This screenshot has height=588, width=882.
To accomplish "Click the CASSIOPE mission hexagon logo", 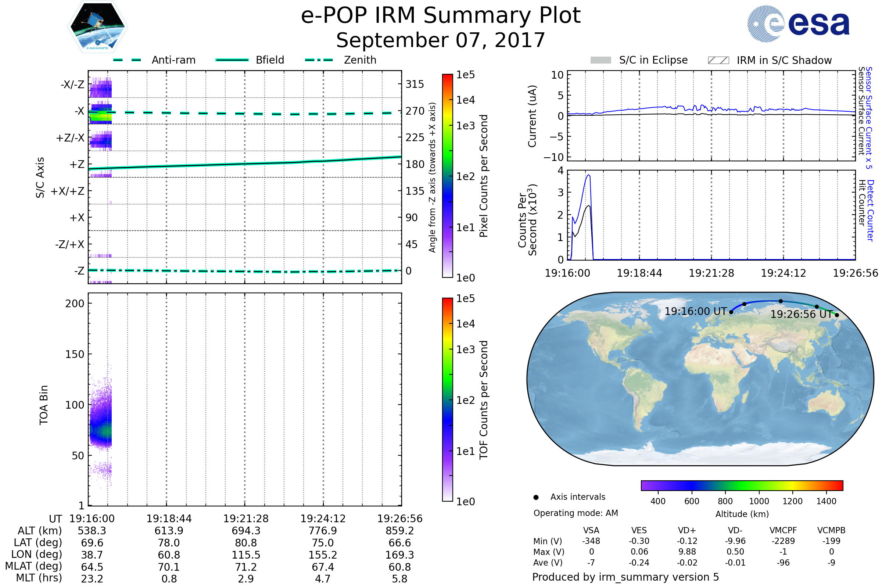I will [x=97, y=27].
